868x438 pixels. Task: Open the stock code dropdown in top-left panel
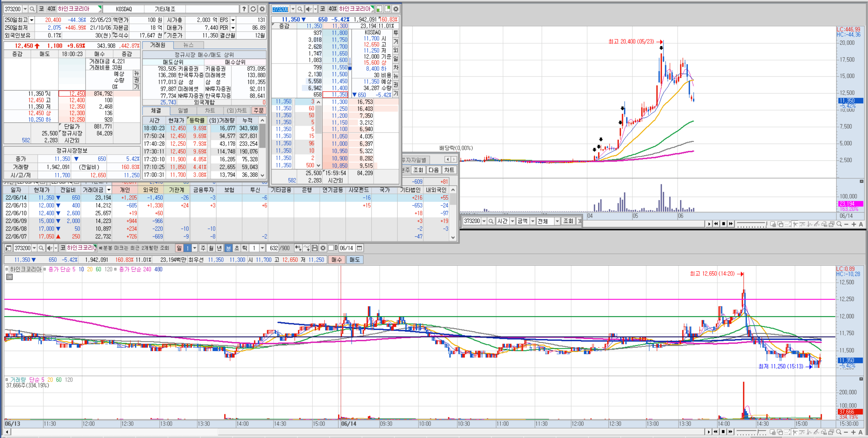click(x=25, y=9)
